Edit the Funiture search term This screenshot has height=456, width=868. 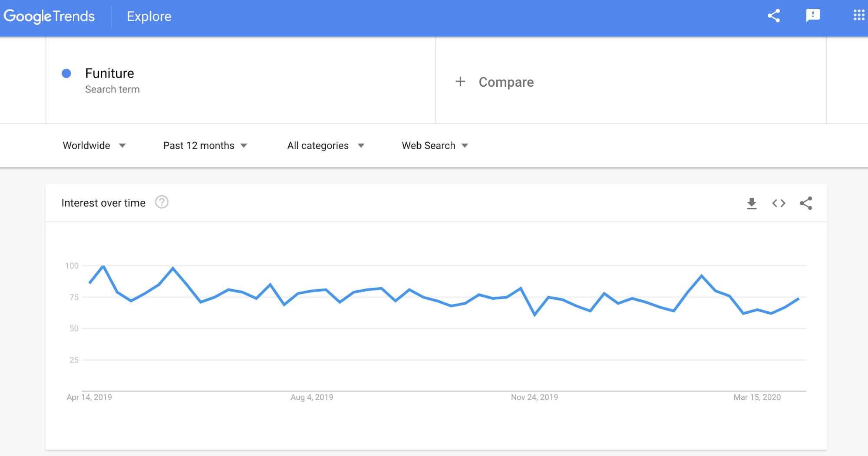point(109,73)
